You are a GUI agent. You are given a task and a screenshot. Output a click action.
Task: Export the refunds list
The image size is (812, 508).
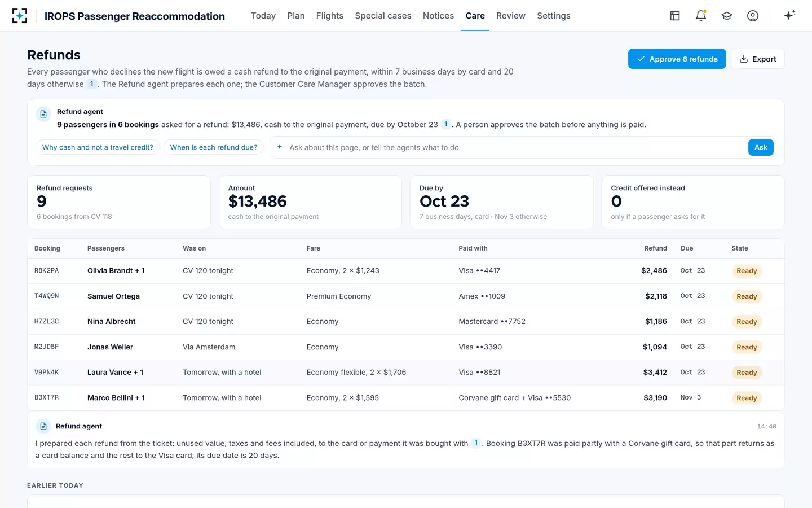[x=758, y=59]
